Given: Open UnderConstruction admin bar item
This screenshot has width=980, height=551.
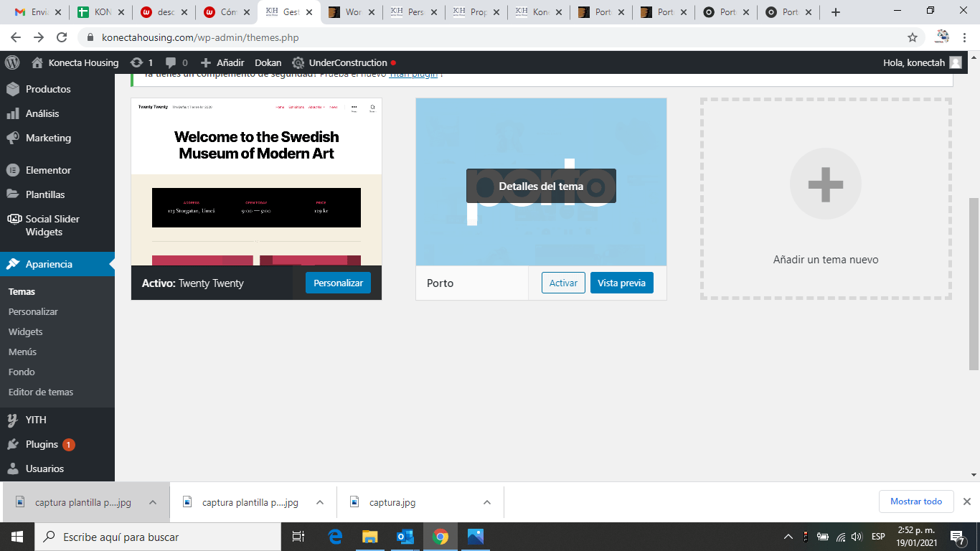Looking at the screenshot, I should pyautogui.click(x=344, y=62).
